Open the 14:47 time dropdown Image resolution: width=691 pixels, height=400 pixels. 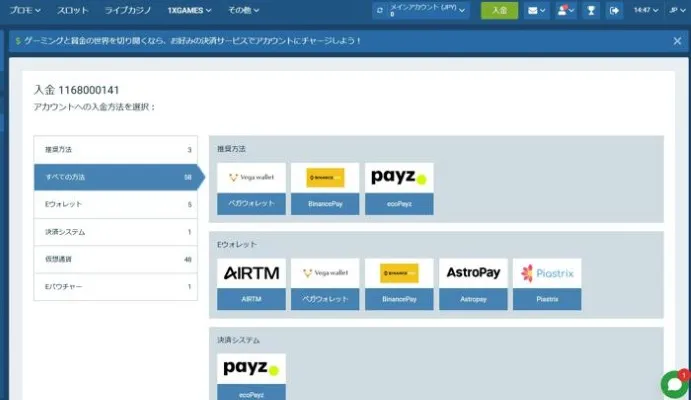(646, 10)
